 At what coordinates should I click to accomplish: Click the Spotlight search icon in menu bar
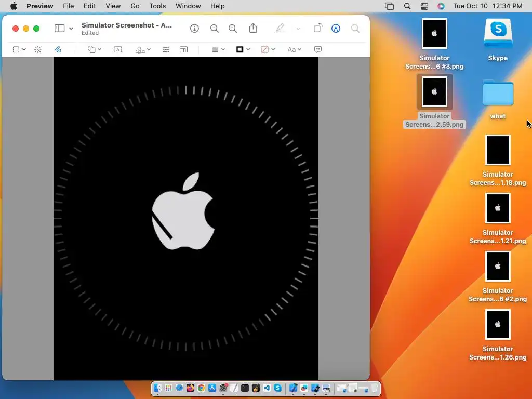(x=407, y=6)
